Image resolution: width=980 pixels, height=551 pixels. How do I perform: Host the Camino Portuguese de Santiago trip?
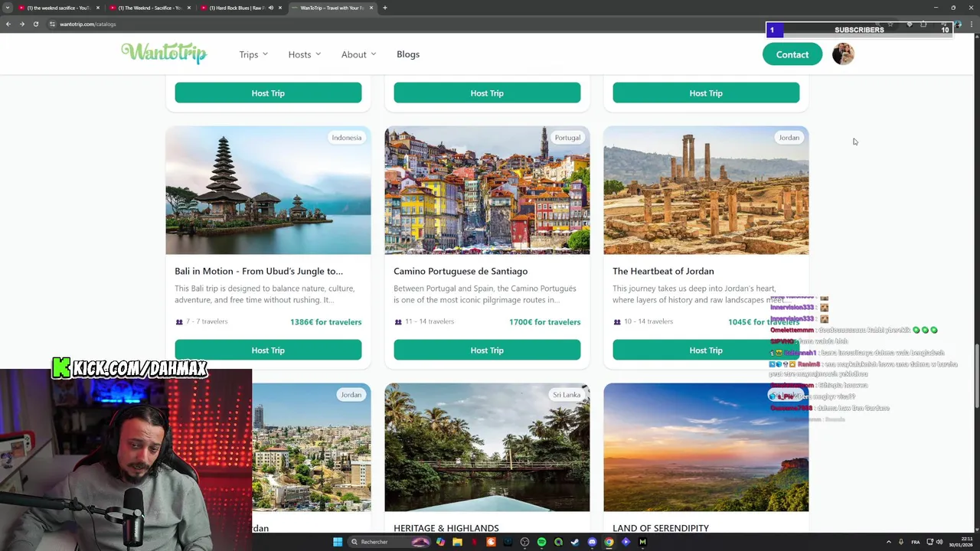(x=487, y=350)
